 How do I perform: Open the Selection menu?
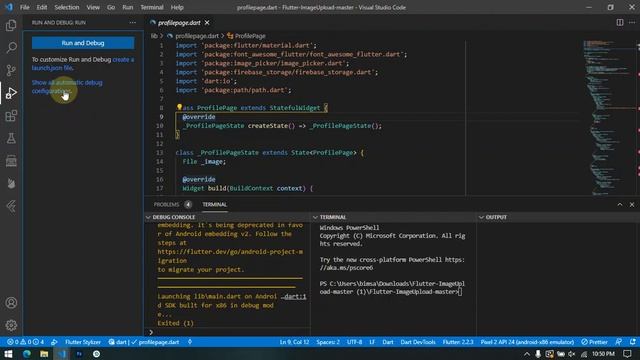click(67, 7)
